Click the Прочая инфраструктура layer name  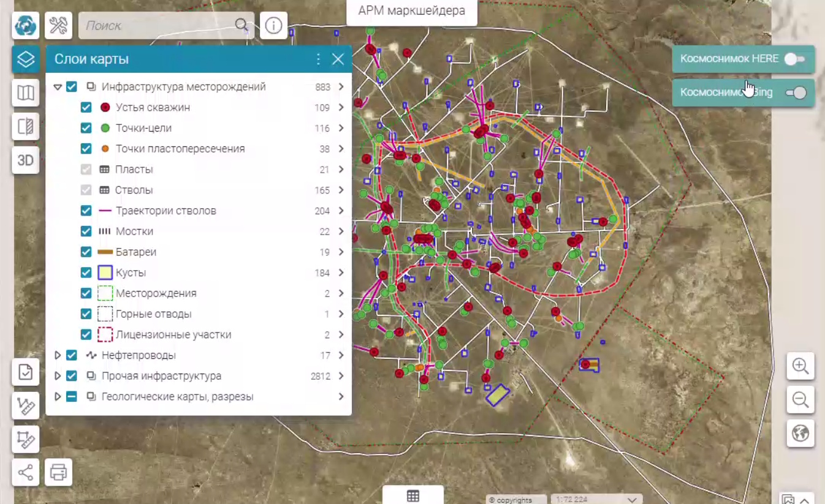(161, 376)
